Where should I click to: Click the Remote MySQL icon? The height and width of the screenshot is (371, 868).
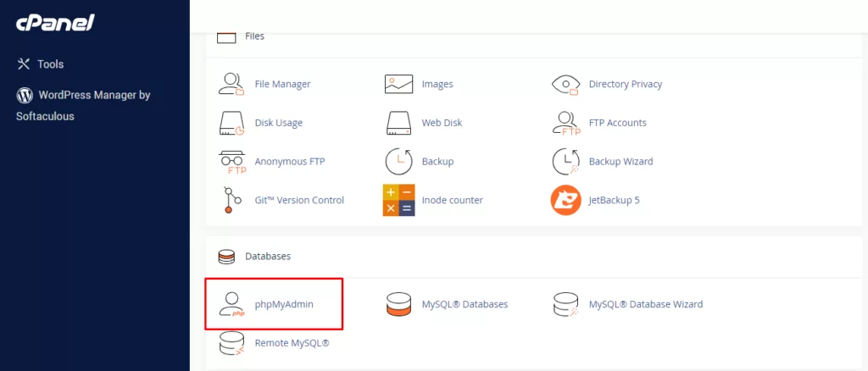231,343
